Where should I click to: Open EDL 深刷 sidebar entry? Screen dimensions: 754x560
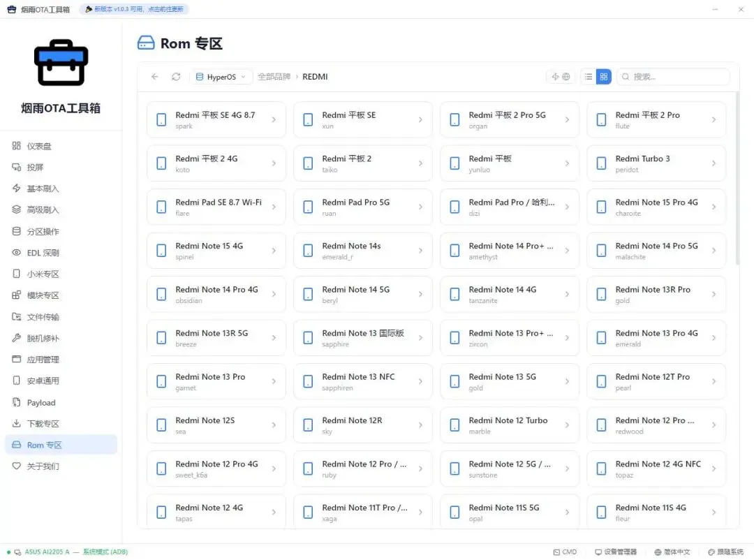click(61, 253)
